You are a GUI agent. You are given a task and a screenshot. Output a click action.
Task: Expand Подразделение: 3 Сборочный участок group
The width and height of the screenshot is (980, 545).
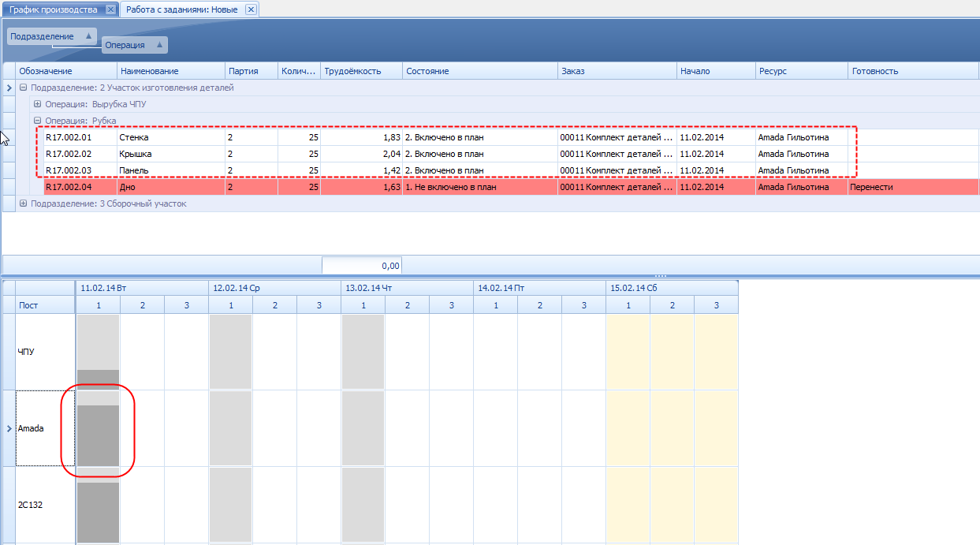23,203
